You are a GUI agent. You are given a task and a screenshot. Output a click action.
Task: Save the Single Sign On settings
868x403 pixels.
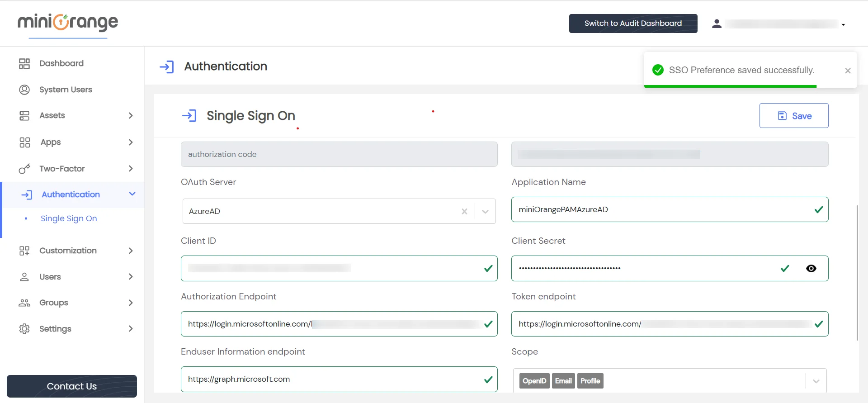(x=794, y=116)
